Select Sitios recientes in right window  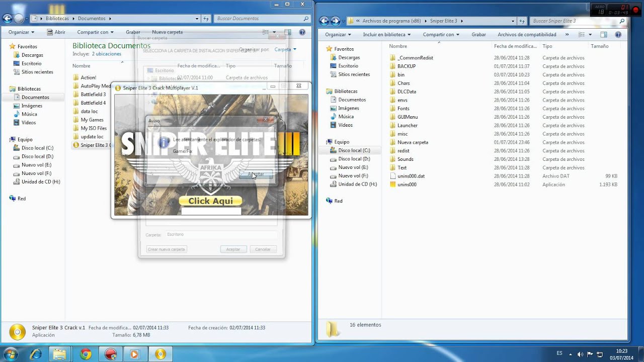[354, 74]
